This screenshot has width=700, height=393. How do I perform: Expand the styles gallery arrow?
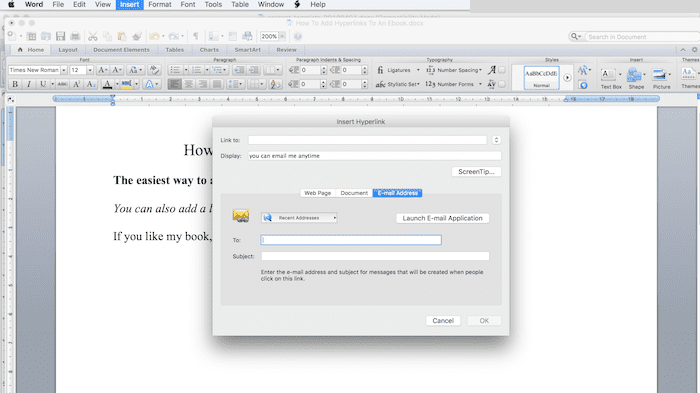pos(567,78)
